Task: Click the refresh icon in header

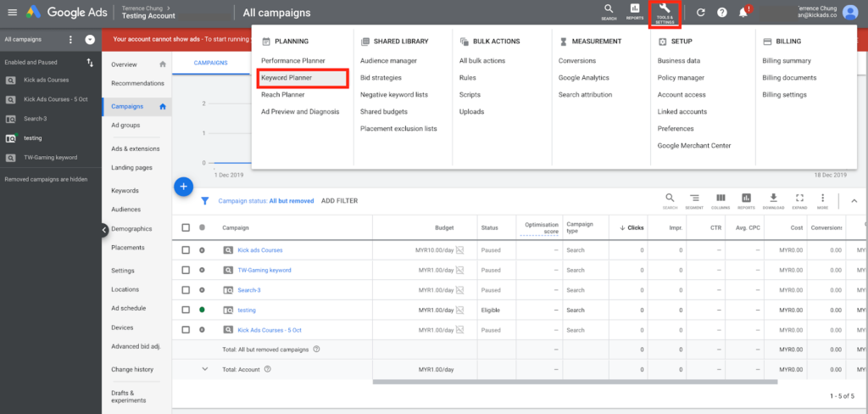Action: (700, 12)
